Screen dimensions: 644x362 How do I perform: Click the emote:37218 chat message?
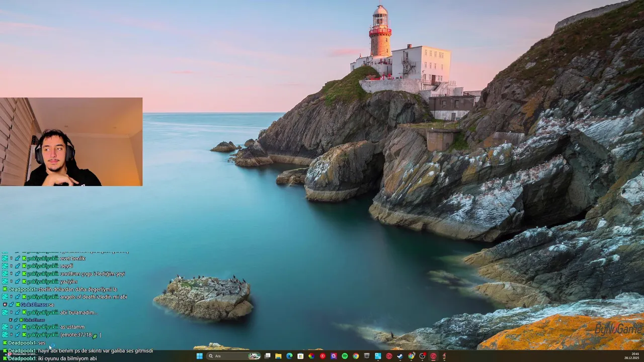point(80,335)
